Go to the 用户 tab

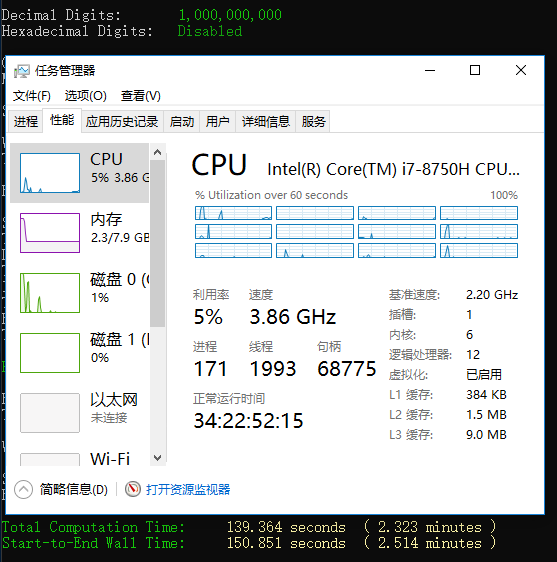218,122
